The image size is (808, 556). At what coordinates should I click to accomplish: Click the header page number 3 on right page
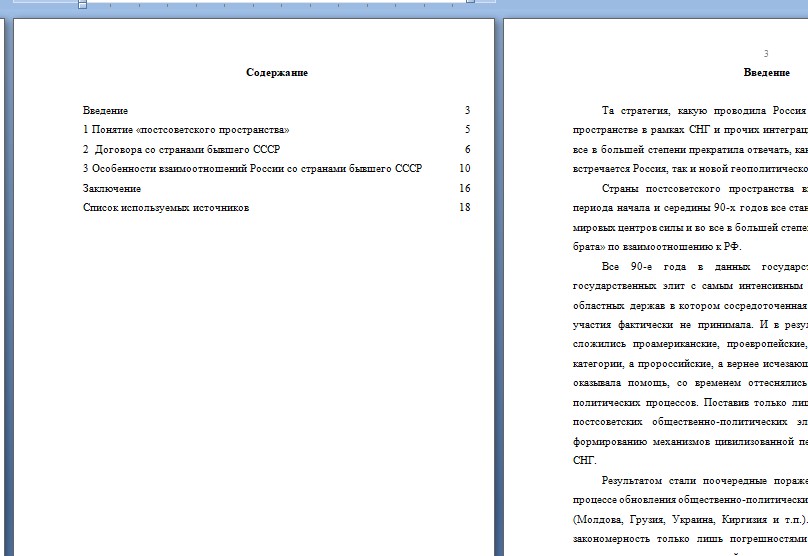[766, 54]
